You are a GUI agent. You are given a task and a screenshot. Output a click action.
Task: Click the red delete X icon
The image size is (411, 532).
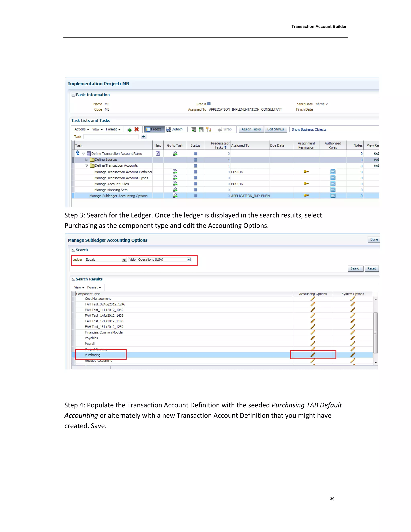point(137,129)
